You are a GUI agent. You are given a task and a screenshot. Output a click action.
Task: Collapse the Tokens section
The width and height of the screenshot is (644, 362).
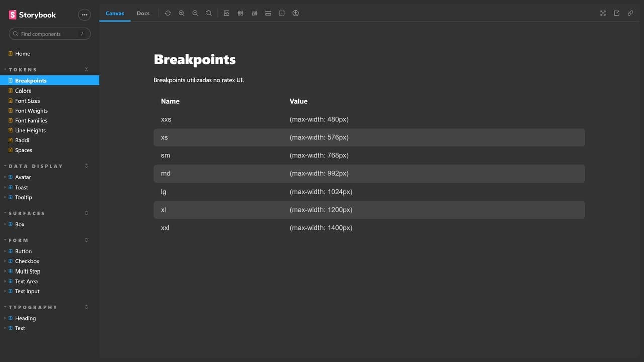(86, 69)
